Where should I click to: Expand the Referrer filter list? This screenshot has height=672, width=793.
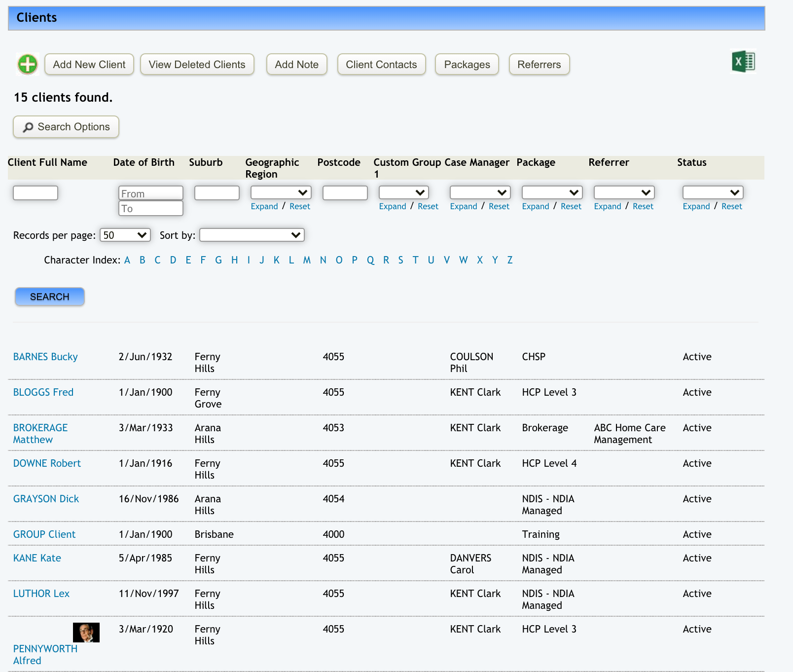(x=607, y=206)
